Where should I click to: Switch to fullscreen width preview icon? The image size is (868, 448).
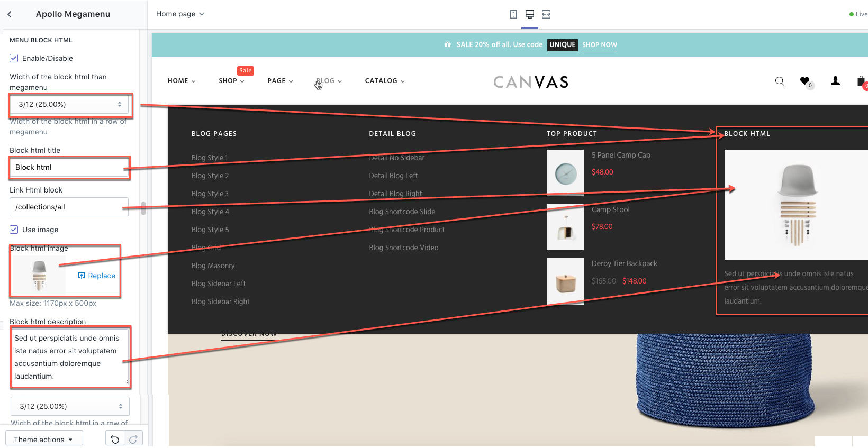[x=546, y=14]
